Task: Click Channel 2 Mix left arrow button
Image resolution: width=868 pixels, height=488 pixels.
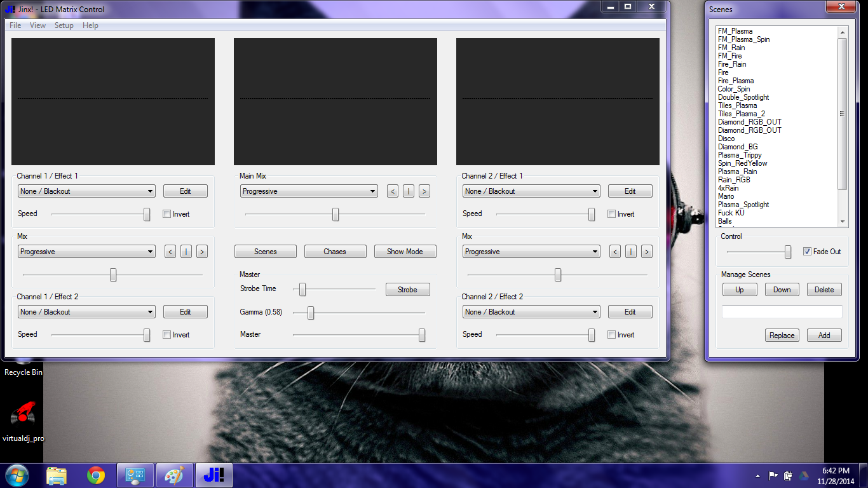Action: [x=615, y=252]
